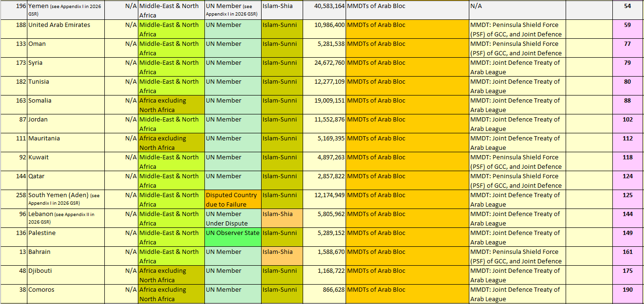Click Bahrain's Peninsula Shield Force treaty cell
This screenshot has width=644, height=304.
click(517, 256)
